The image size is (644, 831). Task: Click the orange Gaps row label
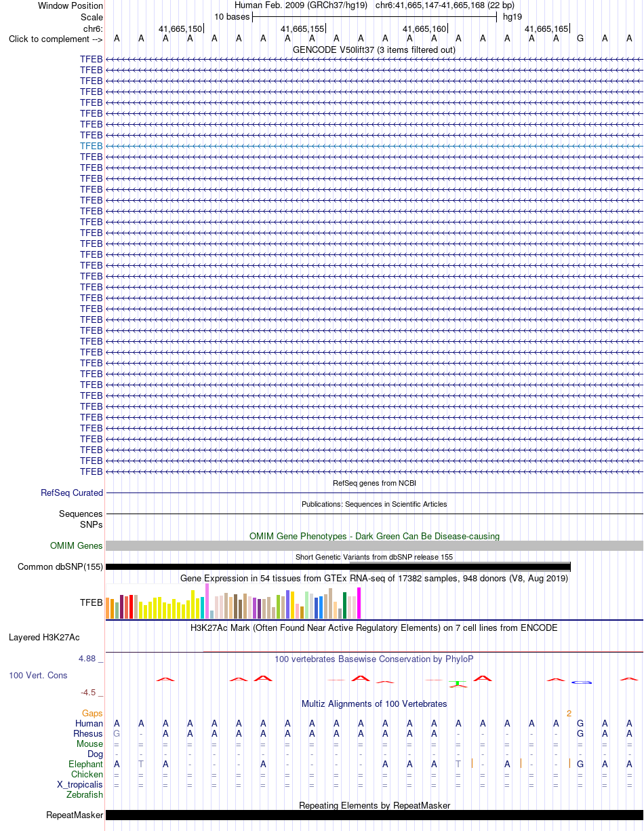coord(92,714)
